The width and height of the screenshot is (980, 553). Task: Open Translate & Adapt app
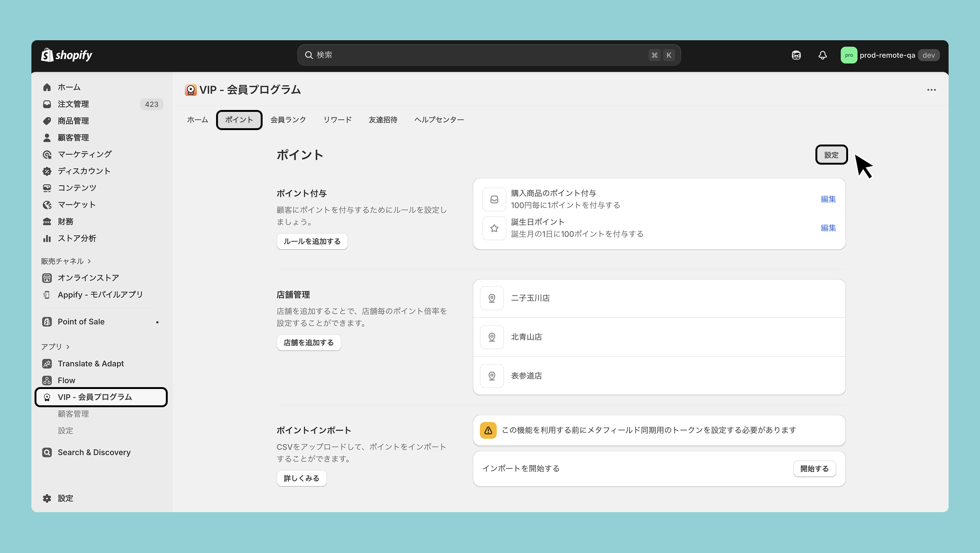[x=90, y=364]
